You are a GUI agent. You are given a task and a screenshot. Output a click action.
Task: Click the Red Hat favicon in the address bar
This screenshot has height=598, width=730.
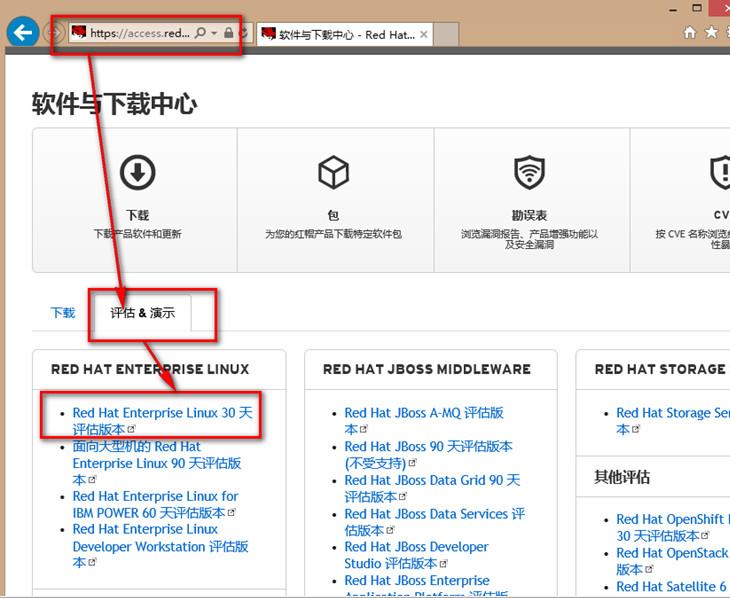click(x=79, y=33)
